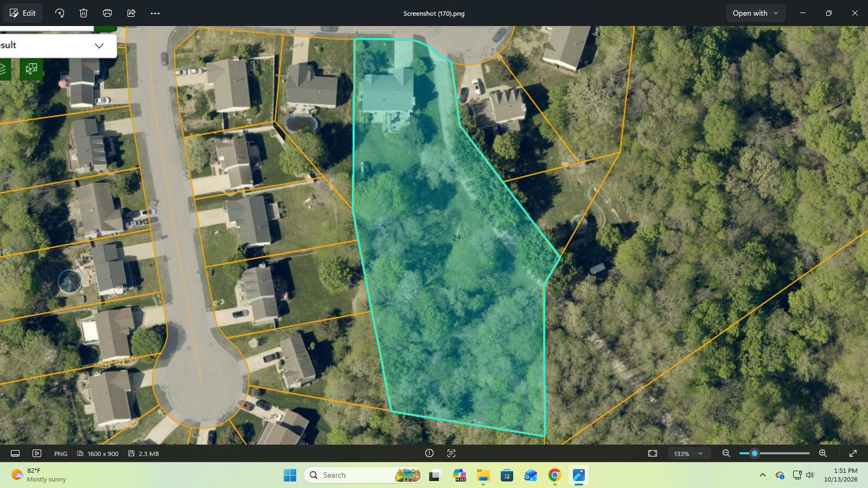Click the scan text icon
868x488 pixels.
click(451, 453)
